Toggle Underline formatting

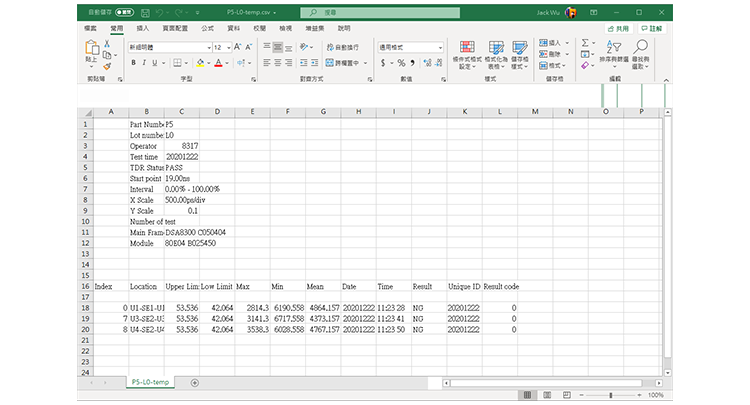click(x=154, y=63)
